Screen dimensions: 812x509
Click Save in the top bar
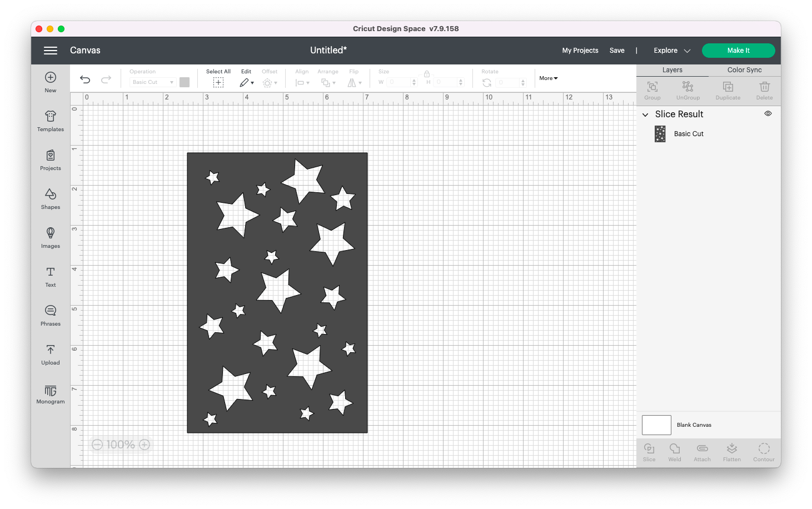(x=616, y=50)
